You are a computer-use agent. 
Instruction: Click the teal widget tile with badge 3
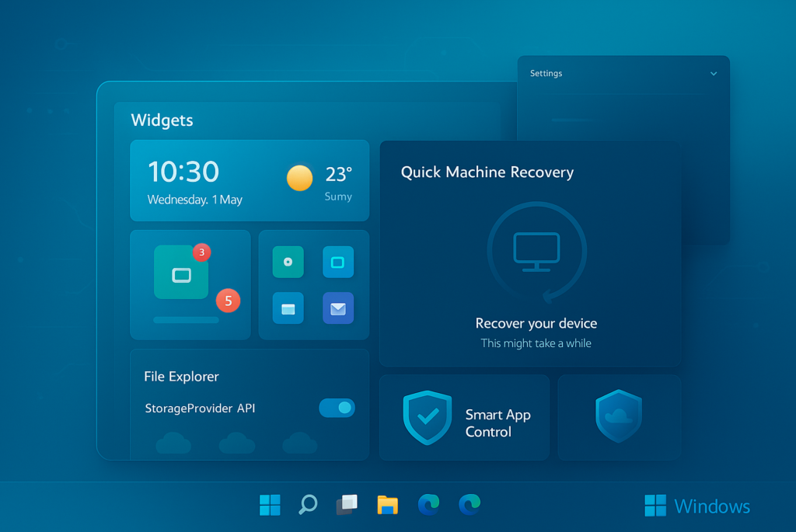pos(181,273)
